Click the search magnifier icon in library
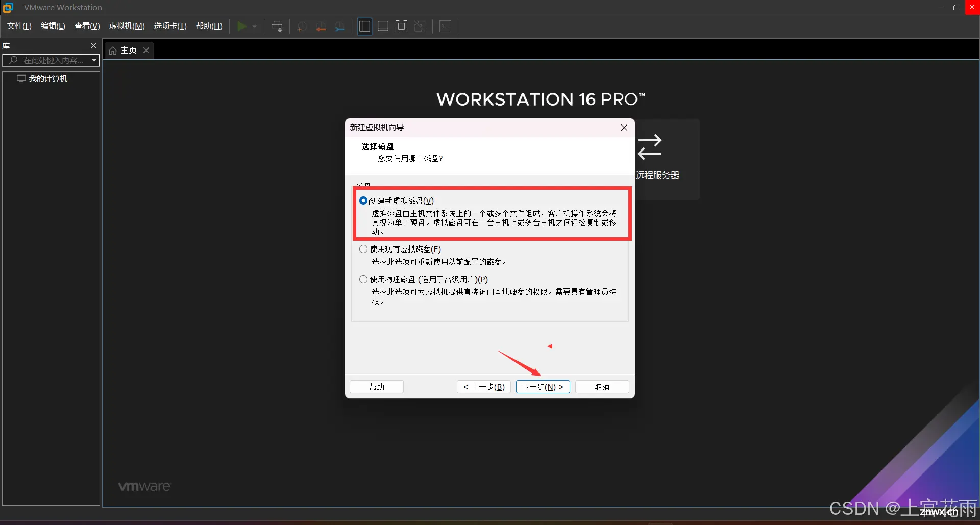 click(x=13, y=60)
